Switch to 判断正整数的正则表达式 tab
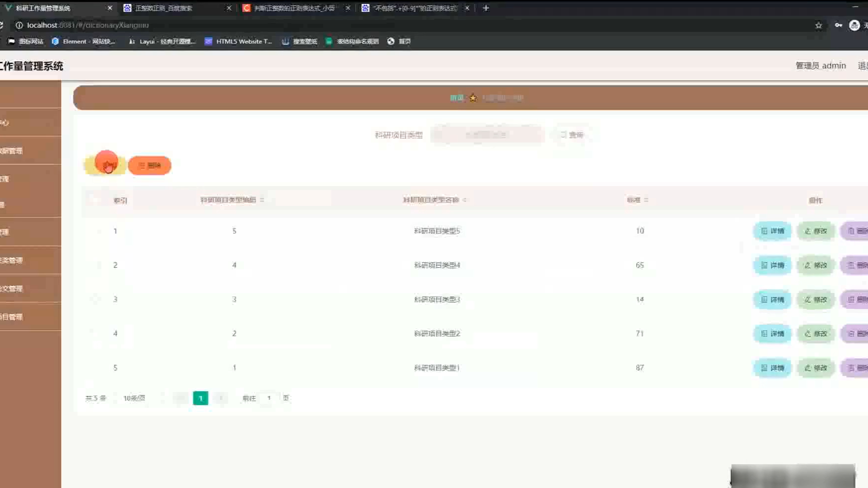 (x=296, y=8)
